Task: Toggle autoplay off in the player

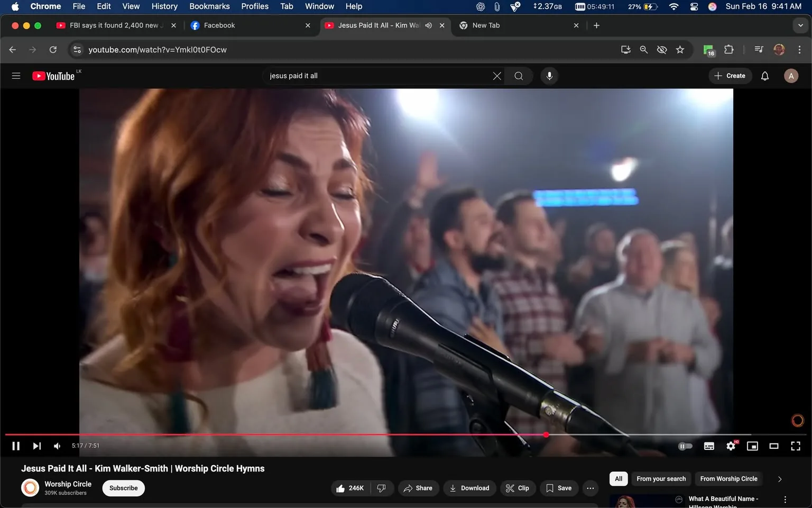Action: (x=685, y=446)
